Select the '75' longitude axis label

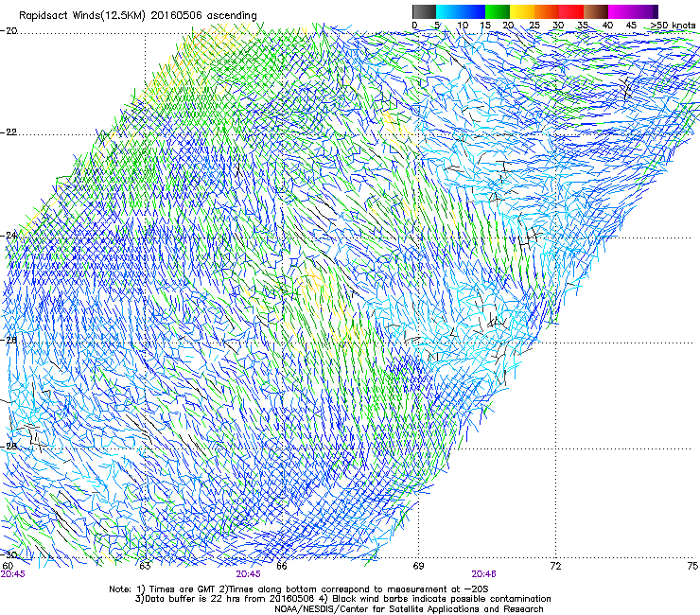click(x=692, y=566)
